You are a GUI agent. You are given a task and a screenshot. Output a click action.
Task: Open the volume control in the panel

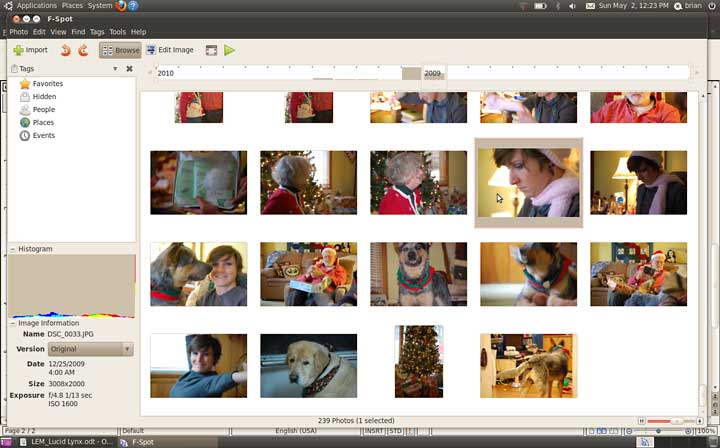572,6
